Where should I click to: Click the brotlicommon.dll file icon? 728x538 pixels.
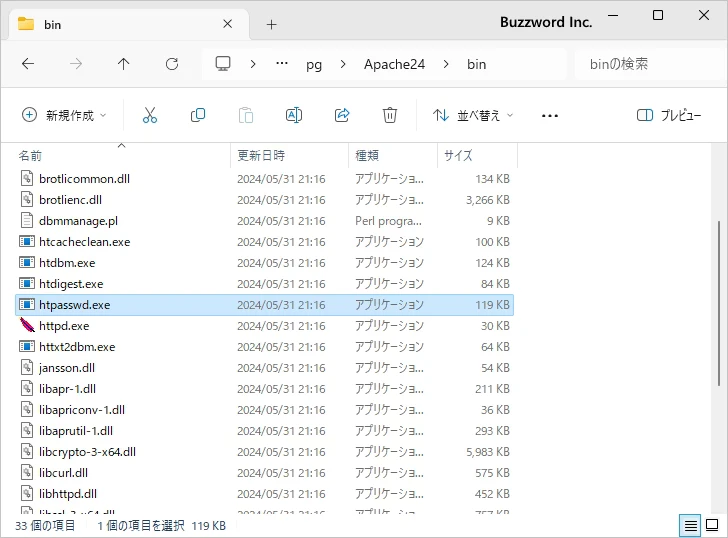pos(27,178)
